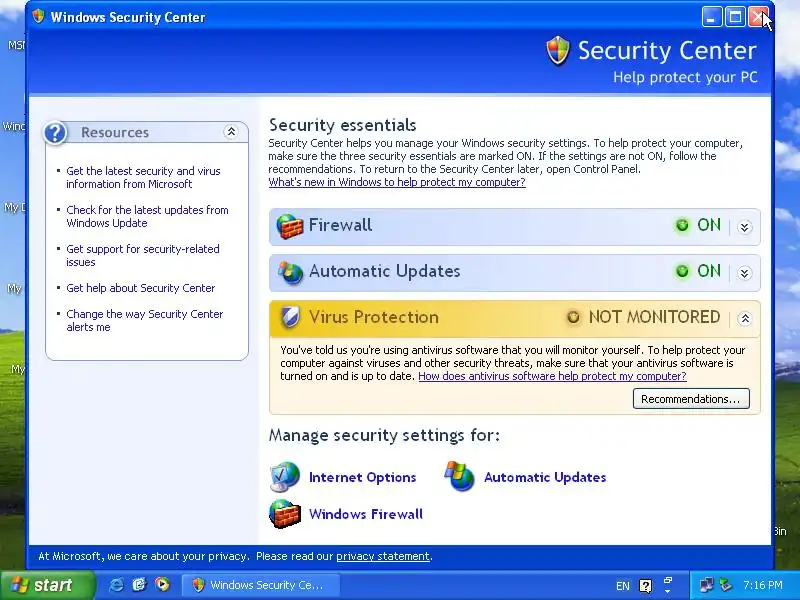
Task: Click the Windows-logo icon beside the Automatic Updates link
Action: [x=459, y=476]
